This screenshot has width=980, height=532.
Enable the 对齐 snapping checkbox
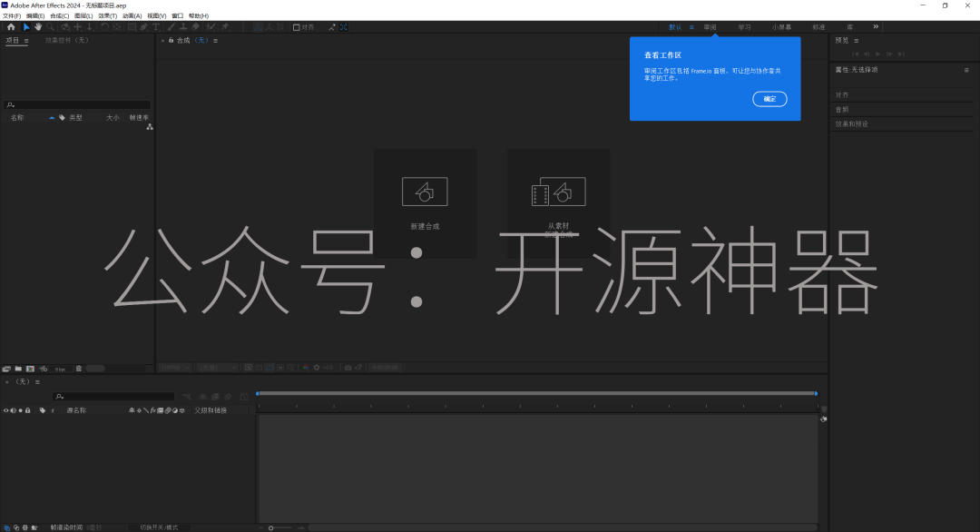296,27
